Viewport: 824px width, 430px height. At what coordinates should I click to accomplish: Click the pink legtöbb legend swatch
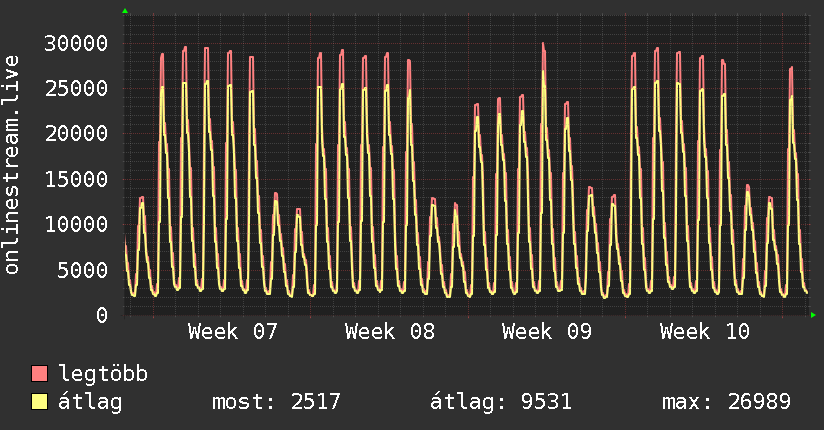click(x=39, y=373)
